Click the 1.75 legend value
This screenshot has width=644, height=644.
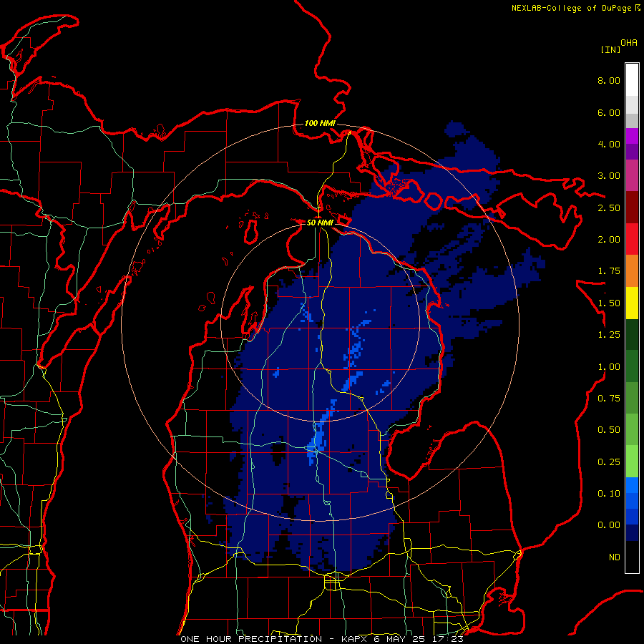pos(609,271)
